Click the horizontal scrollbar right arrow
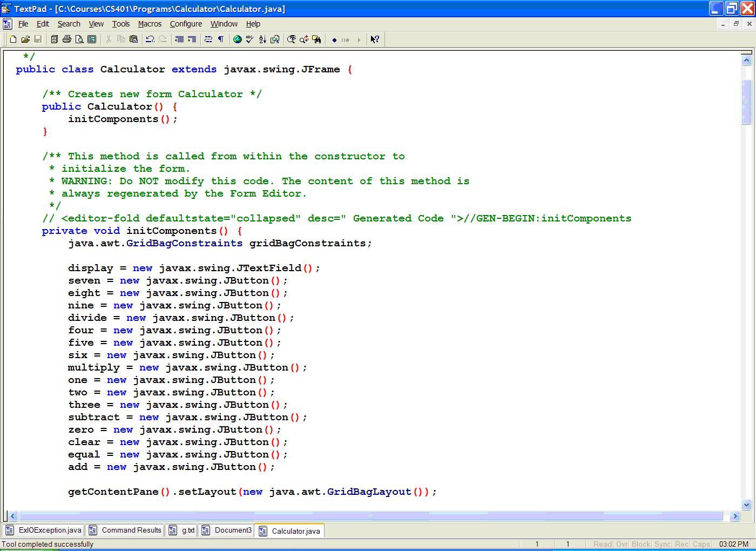The width and height of the screenshot is (756, 551). point(735,516)
